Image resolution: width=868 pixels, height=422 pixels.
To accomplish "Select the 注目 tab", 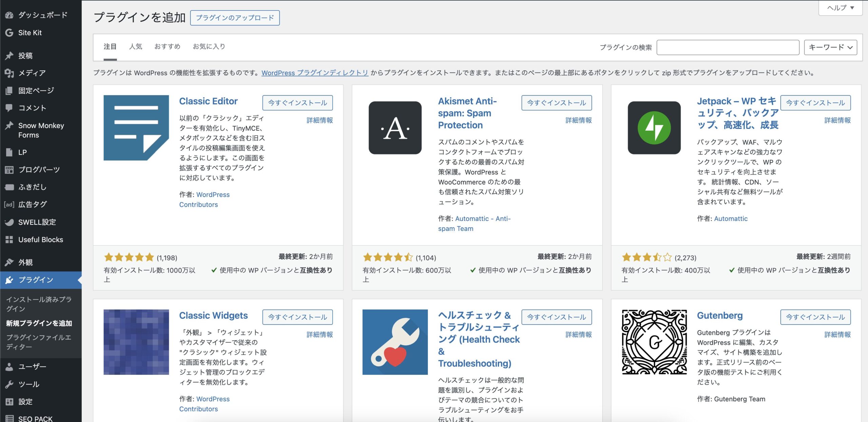I will coord(110,47).
